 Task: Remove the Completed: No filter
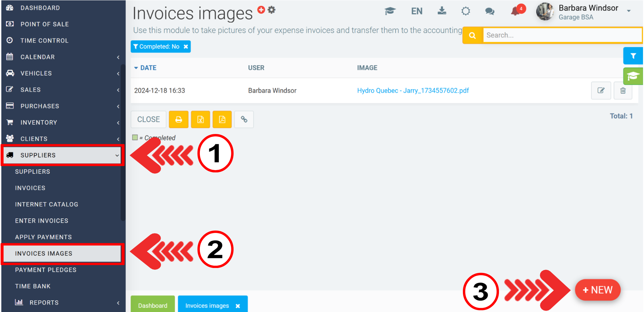[x=186, y=47]
